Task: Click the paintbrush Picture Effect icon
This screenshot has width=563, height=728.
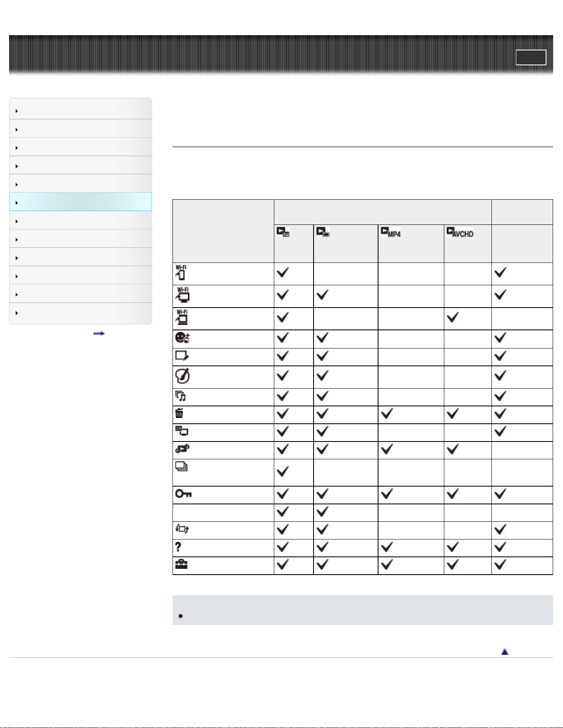Action: pos(182,375)
